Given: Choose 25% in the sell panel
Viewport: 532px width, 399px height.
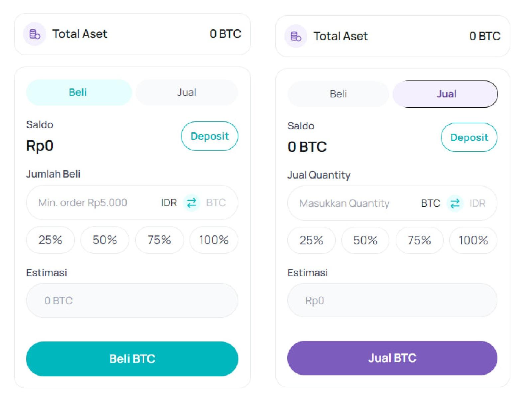Looking at the screenshot, I should pos(311,240).
